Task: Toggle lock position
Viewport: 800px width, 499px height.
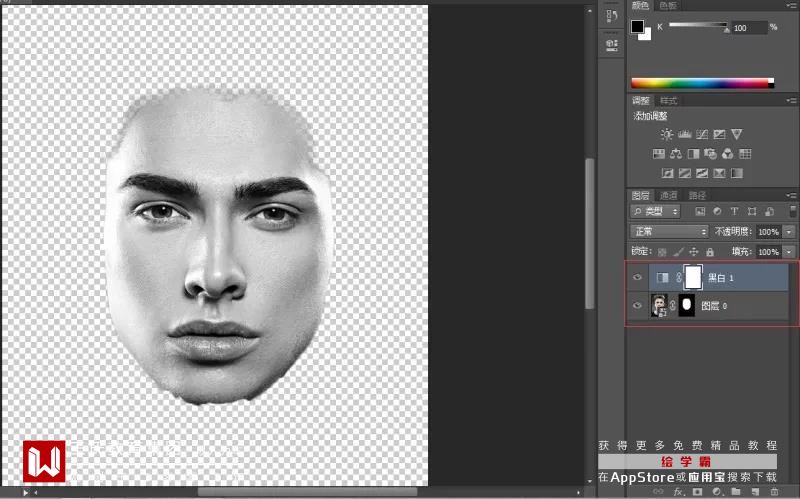Action: tap(694, 252)
